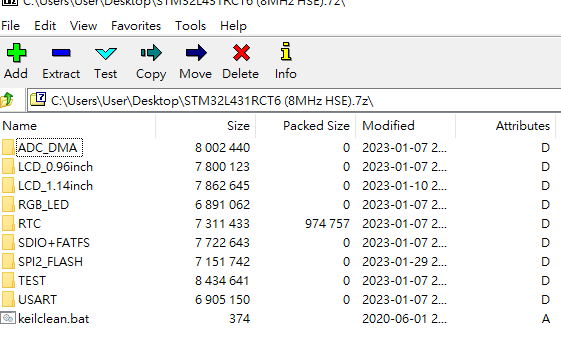This screenshot has height=360, width=561.
Task: Go up one folder level
Action: pos(7,100)
